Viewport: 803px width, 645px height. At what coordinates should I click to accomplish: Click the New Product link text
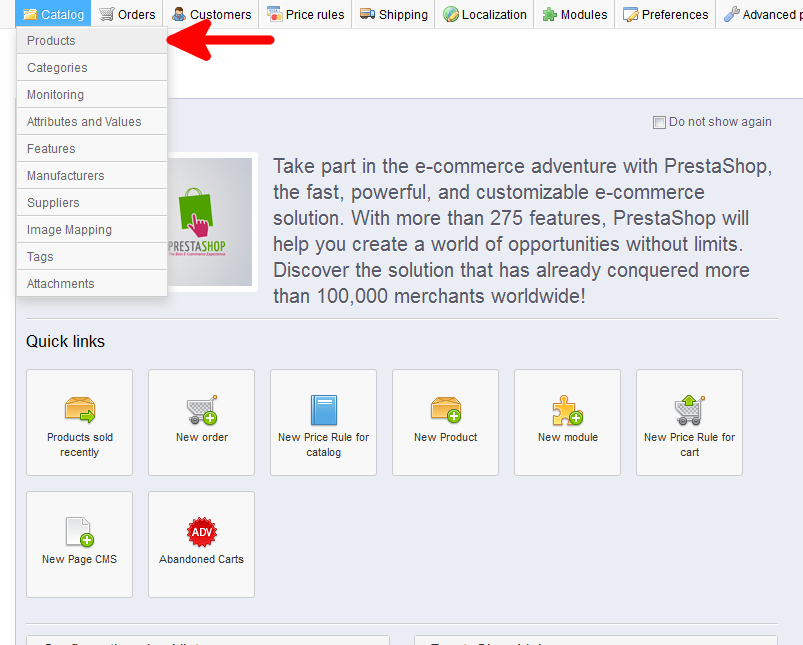coord(446,437)
